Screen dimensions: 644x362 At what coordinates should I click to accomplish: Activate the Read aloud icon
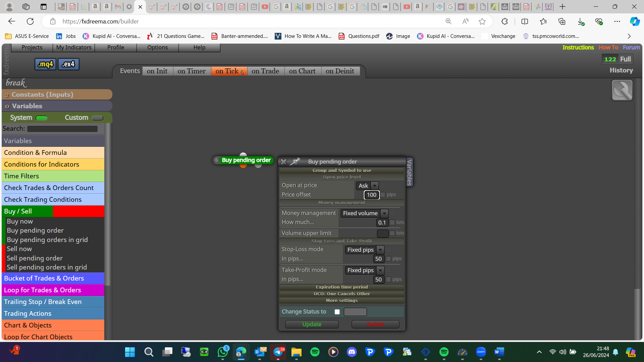click(465, 21)
